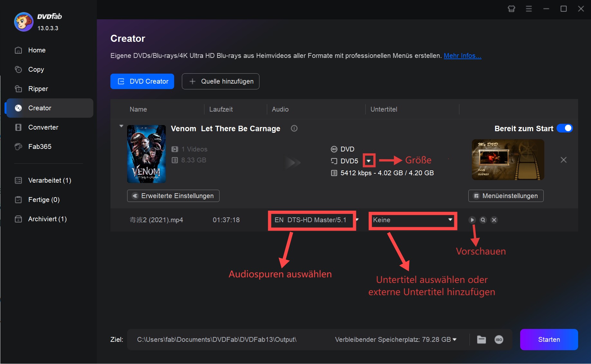Click the 8.33 GB file size icon
This screenshot has height=364, width=591.
click(175, 160)
